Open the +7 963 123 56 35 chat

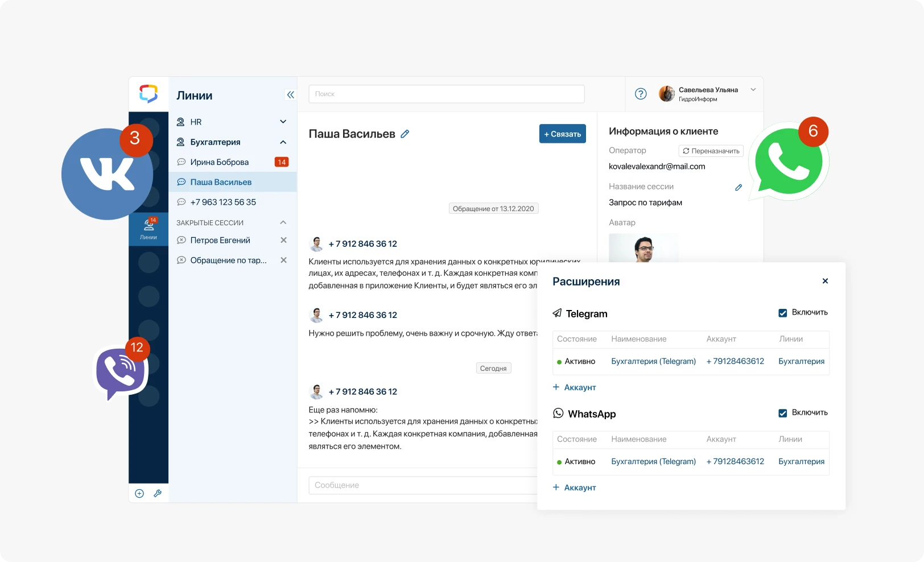pyautogui.click(x=223, y=202)
